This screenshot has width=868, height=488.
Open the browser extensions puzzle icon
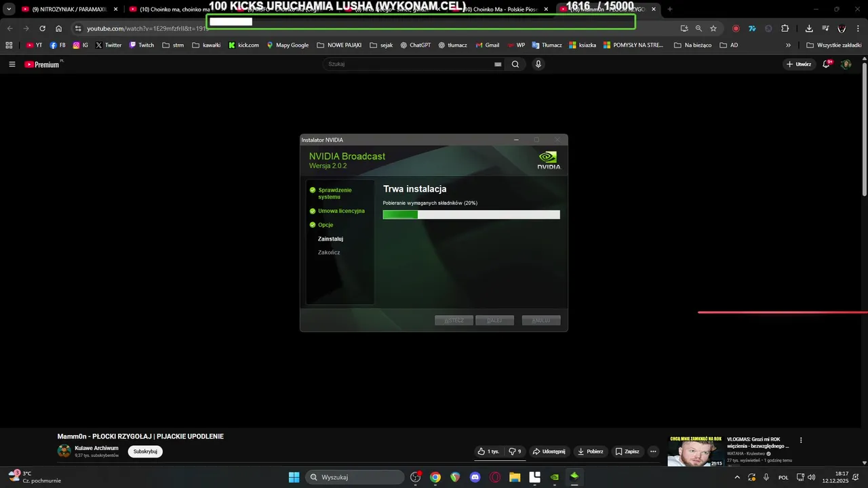785,28
